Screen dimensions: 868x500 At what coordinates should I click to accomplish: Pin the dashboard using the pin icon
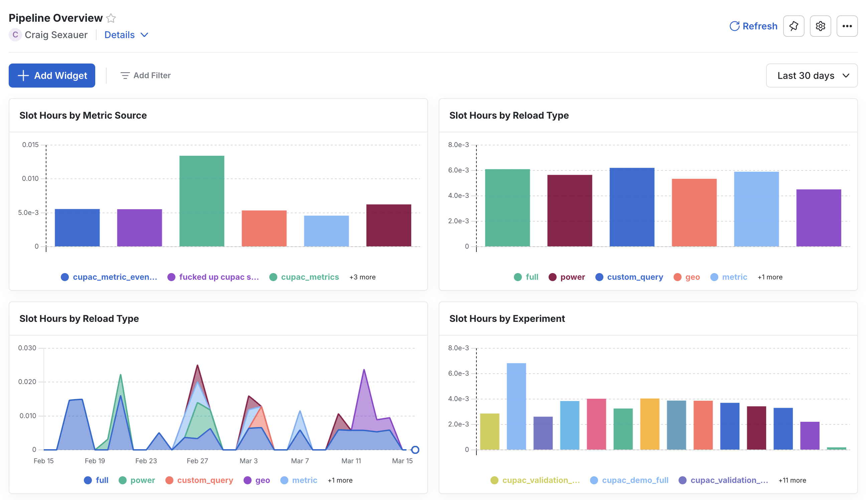point(793,26)
